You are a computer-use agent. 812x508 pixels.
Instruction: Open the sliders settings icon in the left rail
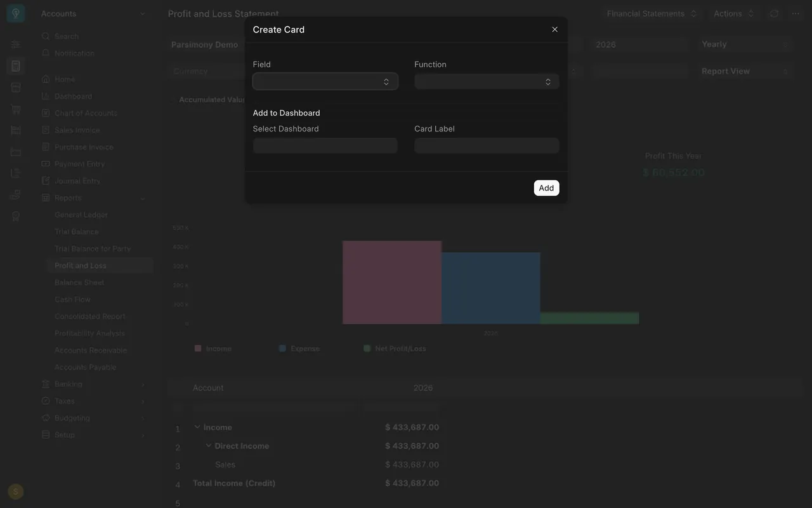click(16, 44)
